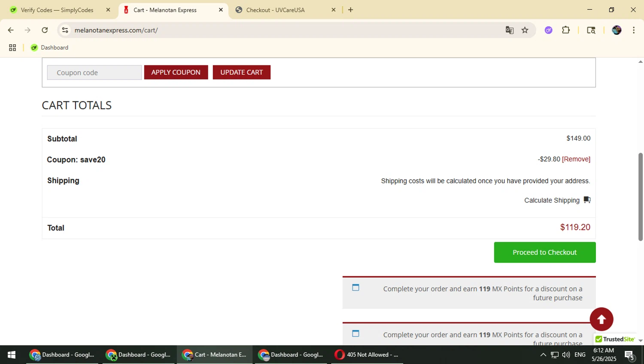Open the TrustedSite badge
Image resolution: width=644 pixels, height=364 pixels.
pyautogui.click(x=615, y=339)
